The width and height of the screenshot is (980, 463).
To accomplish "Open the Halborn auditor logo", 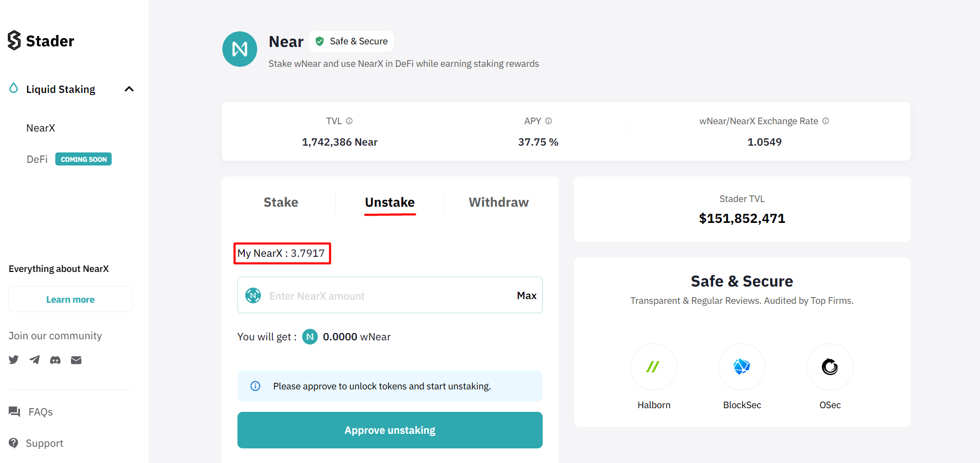I will [x=654, y=367].
